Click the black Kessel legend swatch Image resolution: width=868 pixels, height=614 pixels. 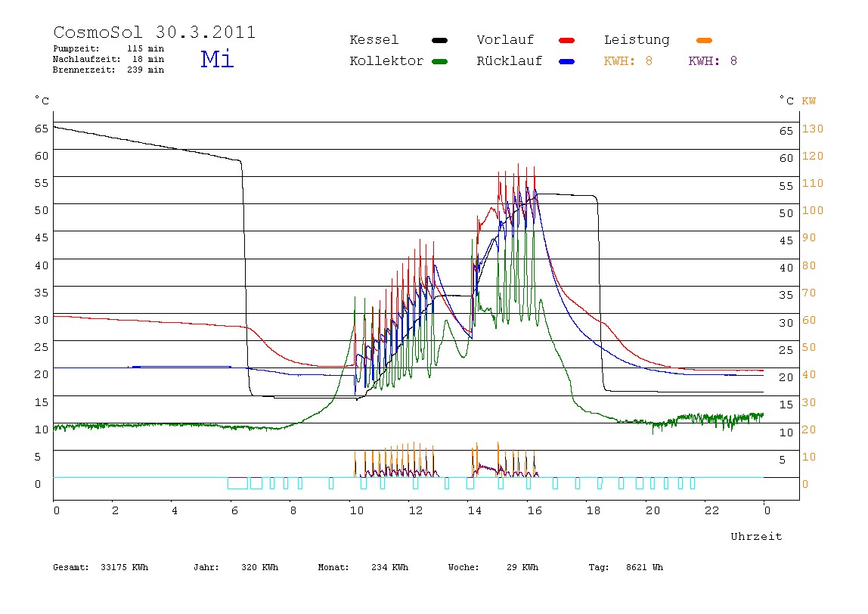click(439, 40)
